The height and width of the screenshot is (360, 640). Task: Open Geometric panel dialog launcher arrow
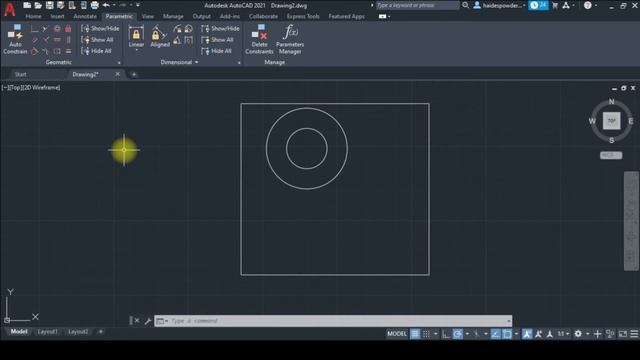tap(119, 63)
